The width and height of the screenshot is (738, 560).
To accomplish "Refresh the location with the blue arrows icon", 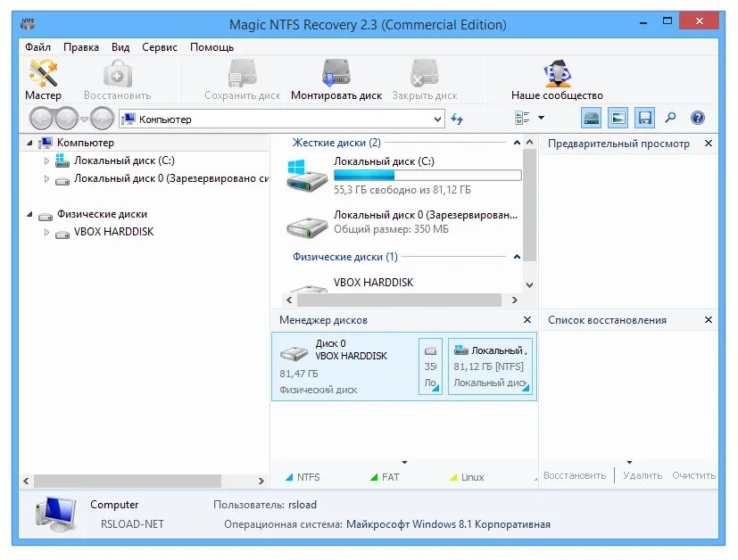I will (457, 119).
